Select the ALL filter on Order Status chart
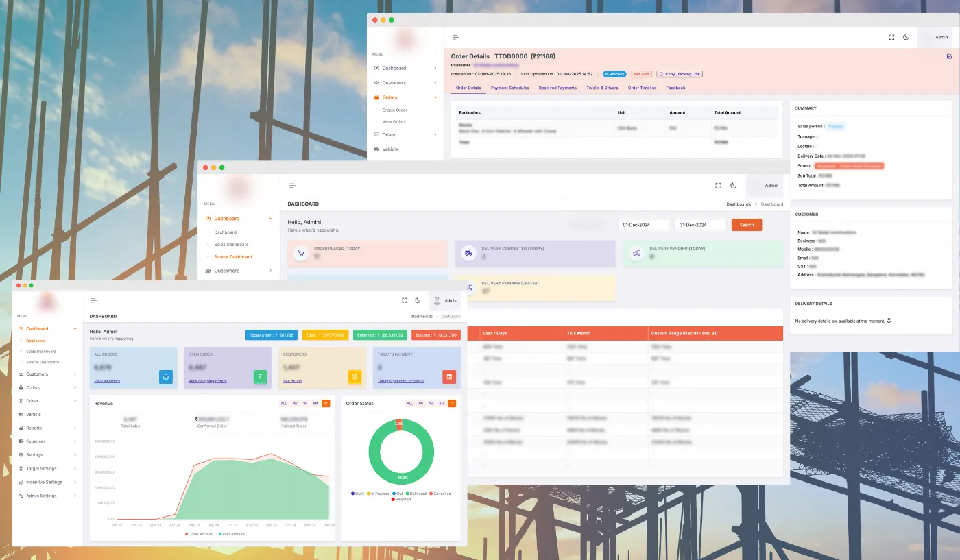This screenshot has width=960, height=560. click(x=409, y=404)
